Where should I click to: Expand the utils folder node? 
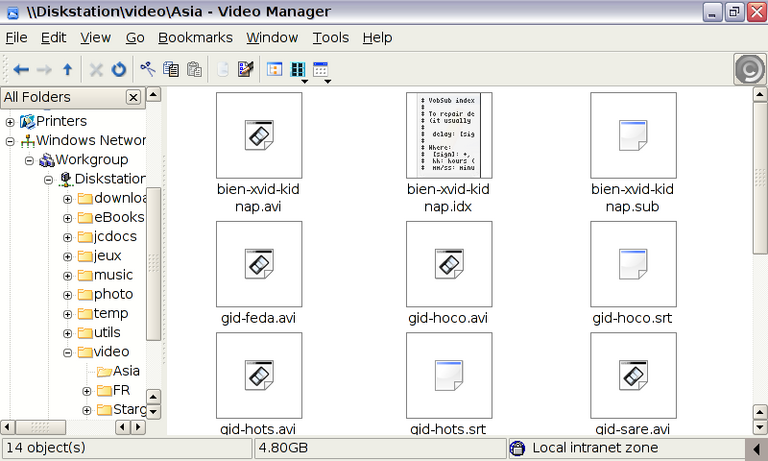click(x=68, y=334)
